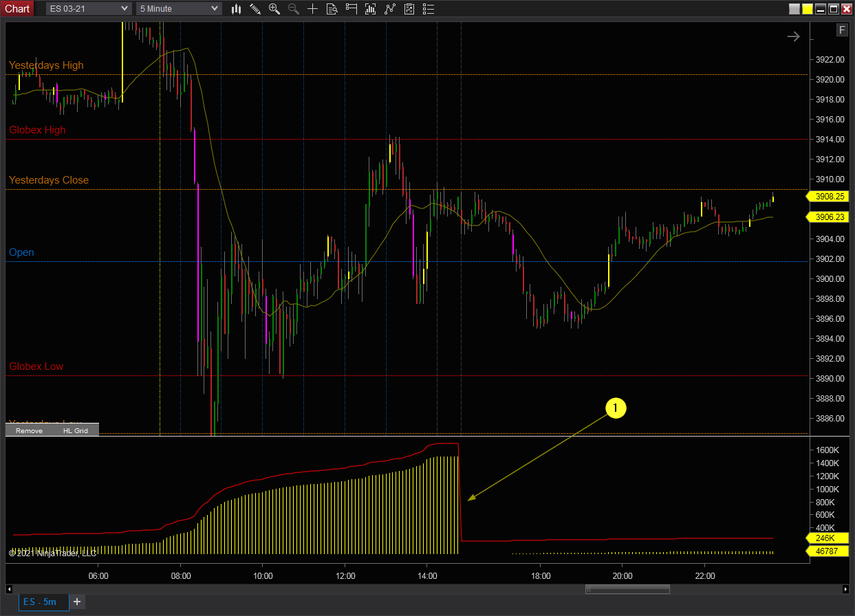This screenshot has height=616, width=855.
Task: Open the instrument dropdown showing ES 03-21
Action: click(x=88, y=9)
